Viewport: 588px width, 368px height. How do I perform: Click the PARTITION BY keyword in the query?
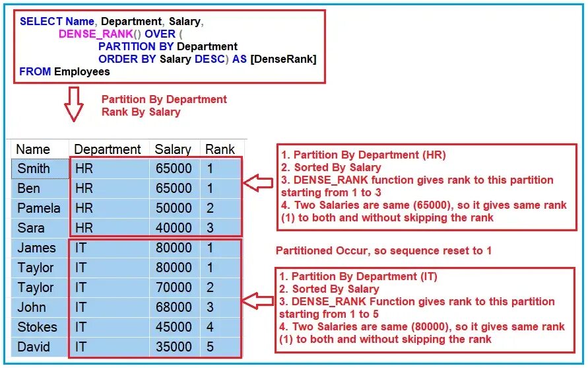[x=136, y=46]
